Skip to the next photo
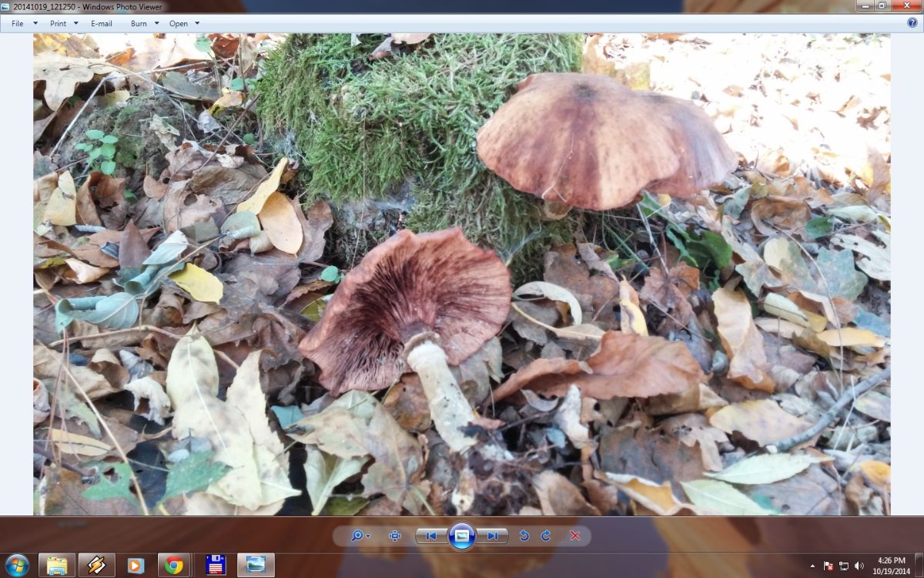This screenshot has width=924, height=578. [492, 536]
